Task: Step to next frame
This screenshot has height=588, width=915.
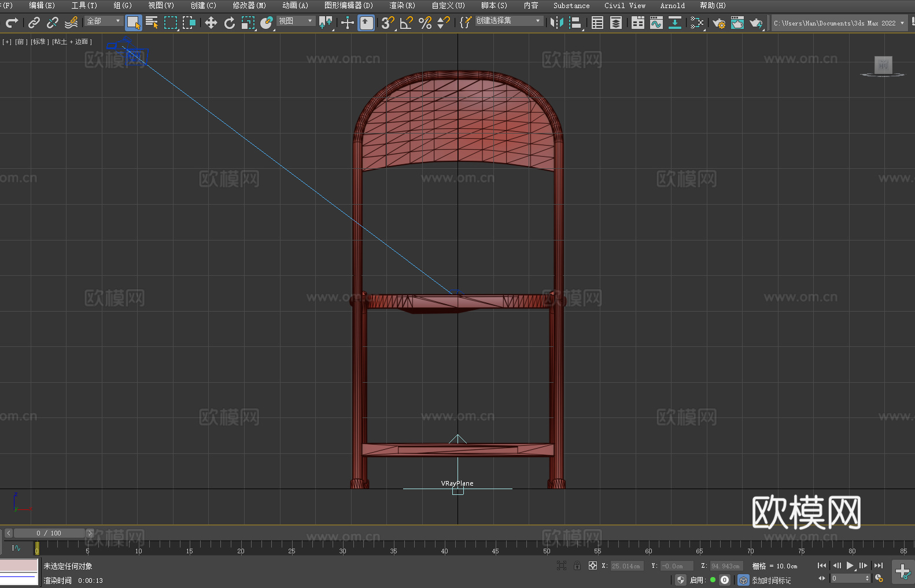Action: click(x=864, y=565)
